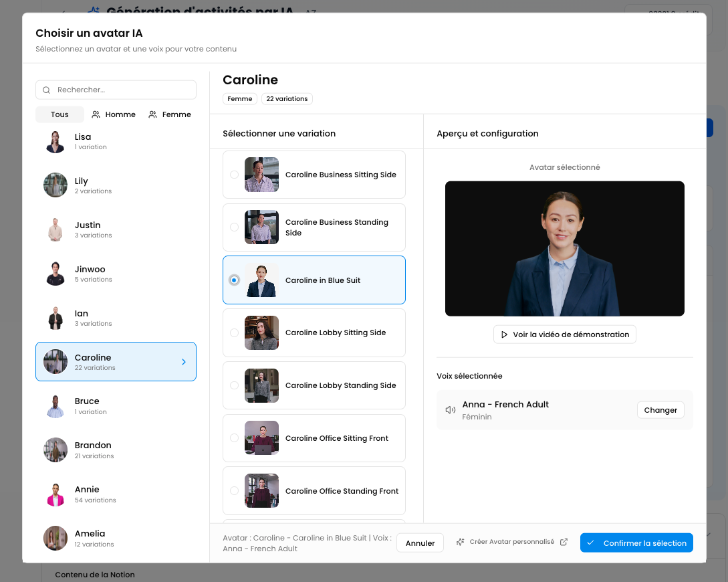The width and height of the screenshot is (728, 582).
Task: Click the external link icon near Créer Avatar
Action: click(x=564, y=542)
